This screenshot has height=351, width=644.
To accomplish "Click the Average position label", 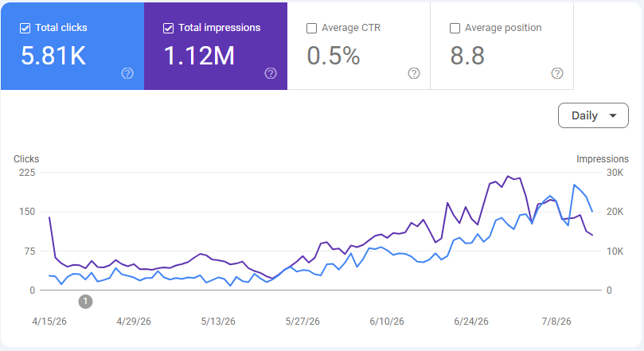I will pos(503,28).
